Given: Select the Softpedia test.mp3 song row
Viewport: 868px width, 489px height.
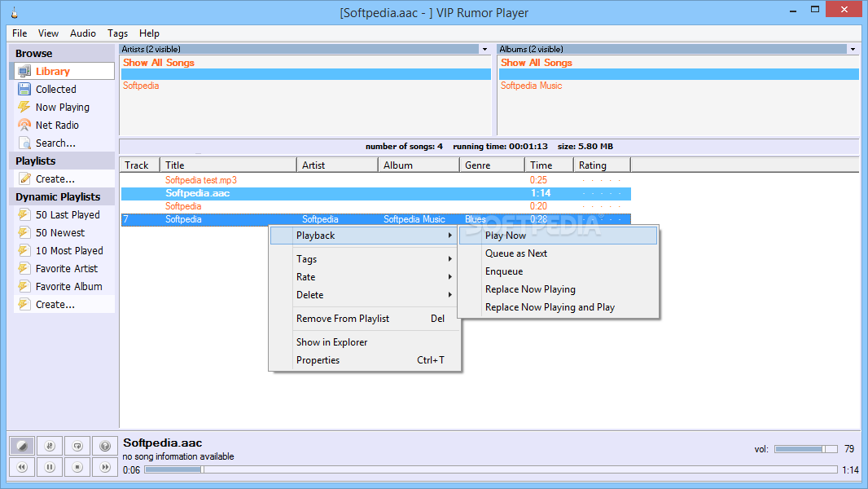Looking at the screenshot, I should 376,180.
